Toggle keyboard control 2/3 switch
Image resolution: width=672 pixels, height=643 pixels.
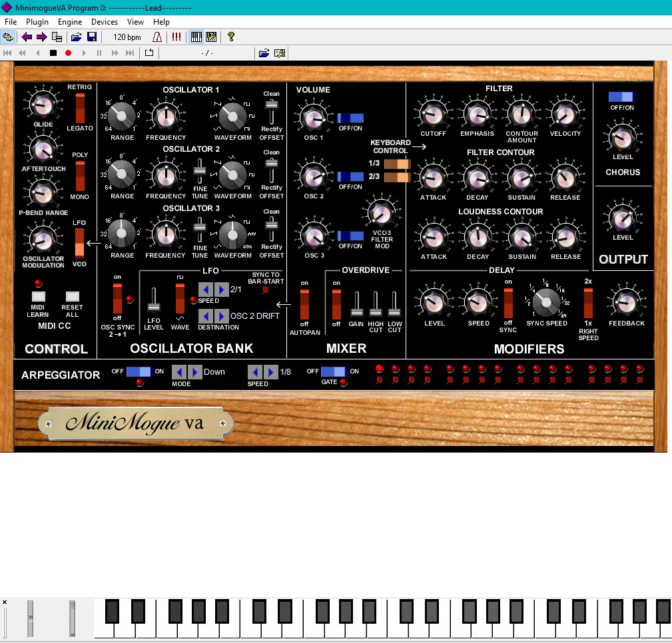(398, 177)
